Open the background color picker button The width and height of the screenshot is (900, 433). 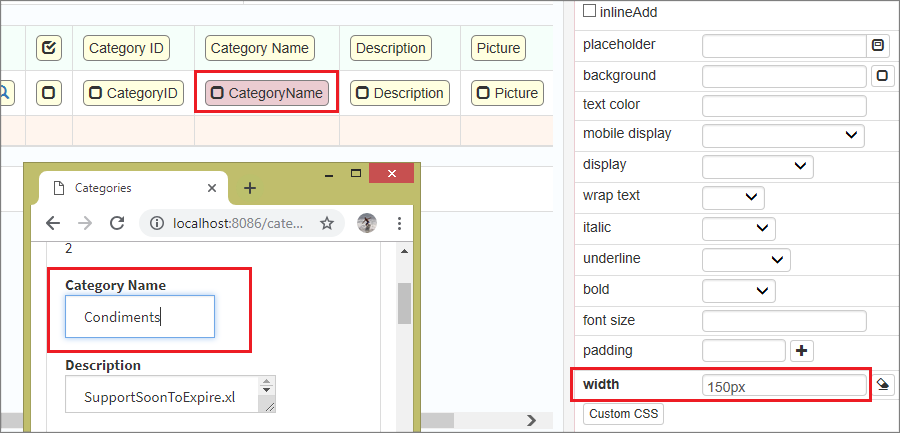(883, 76)
